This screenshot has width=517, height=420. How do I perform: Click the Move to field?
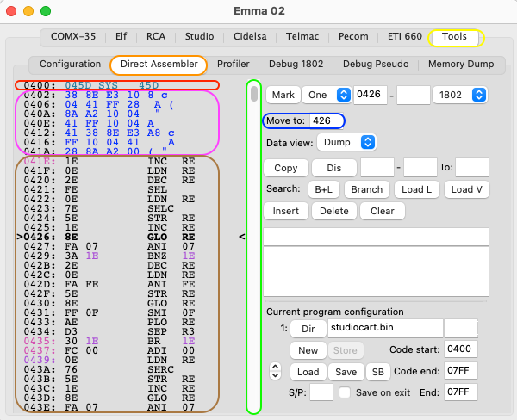[x=327, y=120]
